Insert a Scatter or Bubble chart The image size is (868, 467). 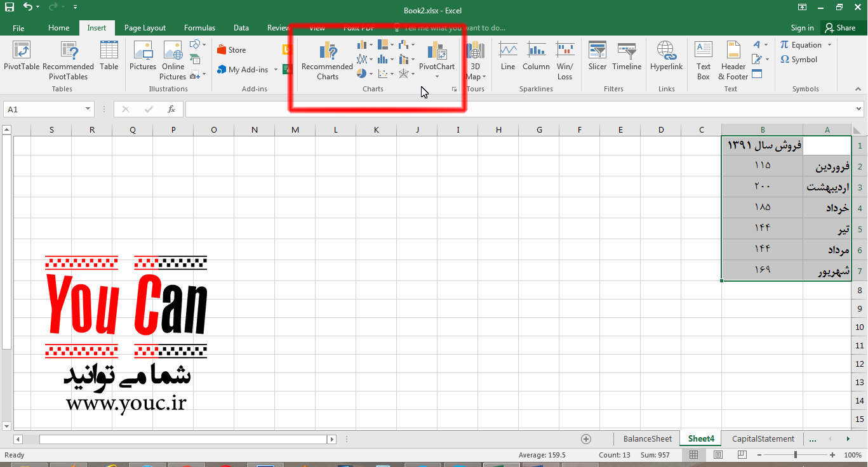(385, 74)
